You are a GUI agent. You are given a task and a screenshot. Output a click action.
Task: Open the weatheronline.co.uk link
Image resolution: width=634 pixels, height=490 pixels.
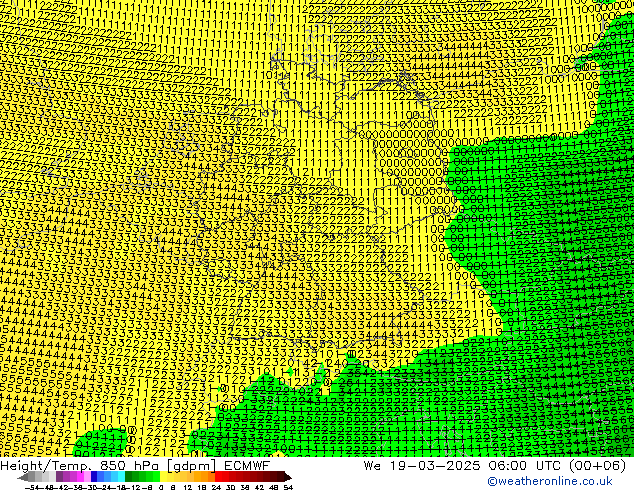(550, 481)
